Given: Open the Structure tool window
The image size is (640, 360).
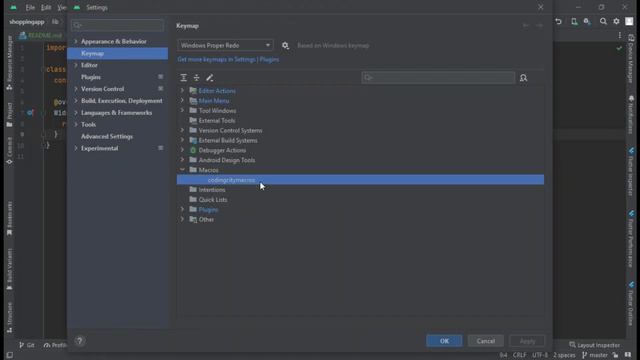Looking at the screenshot, I should pyautogui.click(x=9, y=317).
